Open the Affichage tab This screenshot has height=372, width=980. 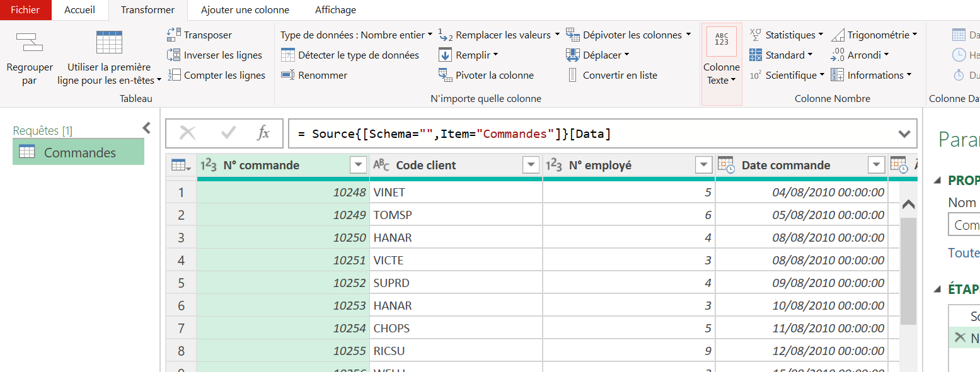[x=335, y=9]
